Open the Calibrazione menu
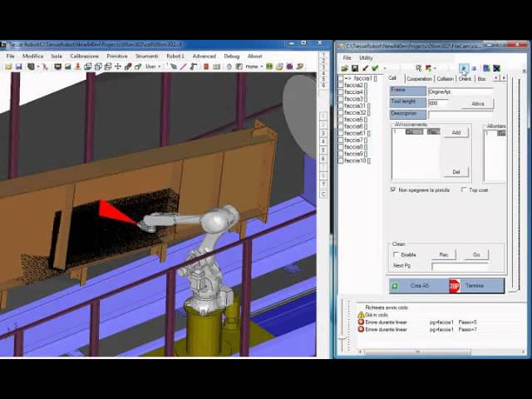The width and height of the screenshot is (532, 399). 85,57
